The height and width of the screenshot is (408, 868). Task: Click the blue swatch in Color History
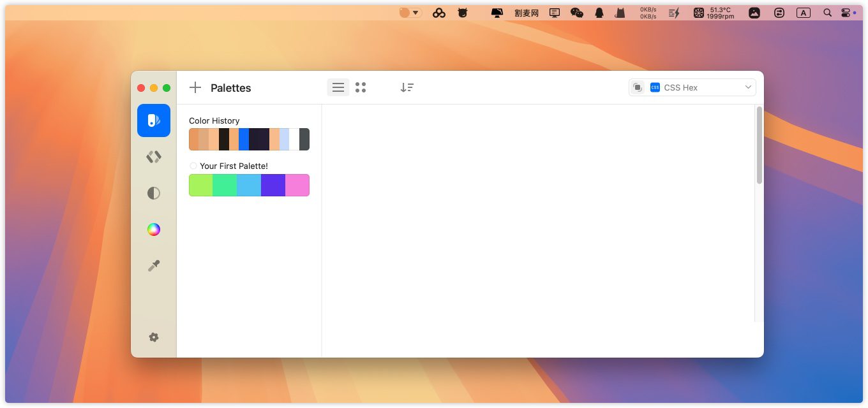(244, 140)
